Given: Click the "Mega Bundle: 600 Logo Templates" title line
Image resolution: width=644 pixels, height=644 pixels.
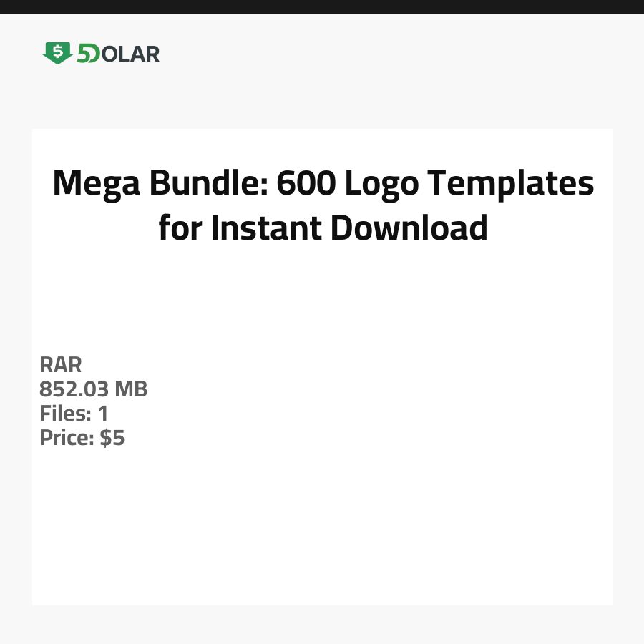Looking at the screenshot, I should (323, 184).
